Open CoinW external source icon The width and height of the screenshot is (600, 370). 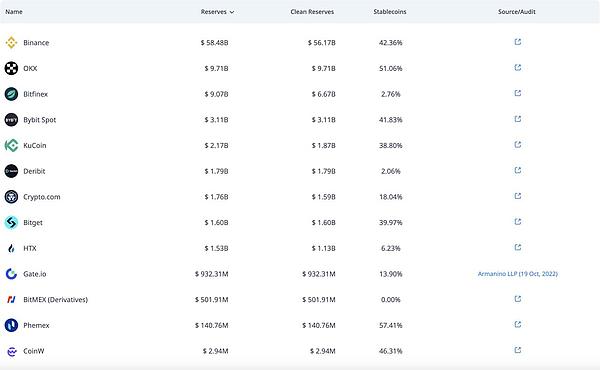coord(517,350)
